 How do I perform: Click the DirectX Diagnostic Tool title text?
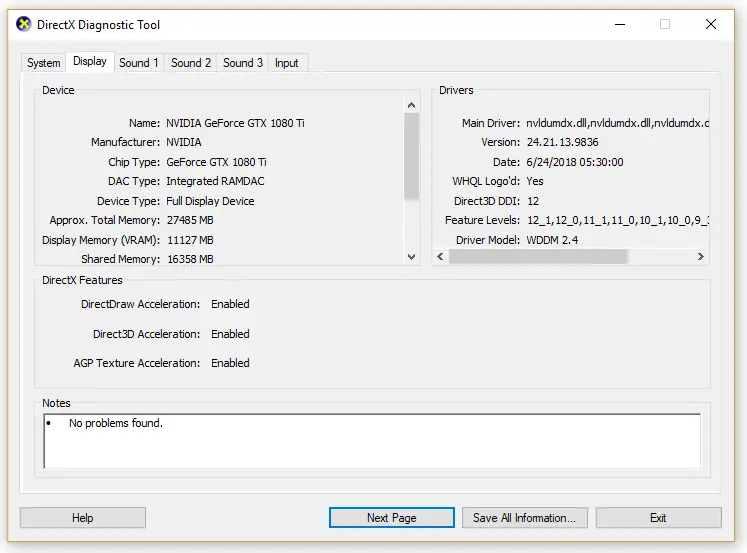point(99,25)
